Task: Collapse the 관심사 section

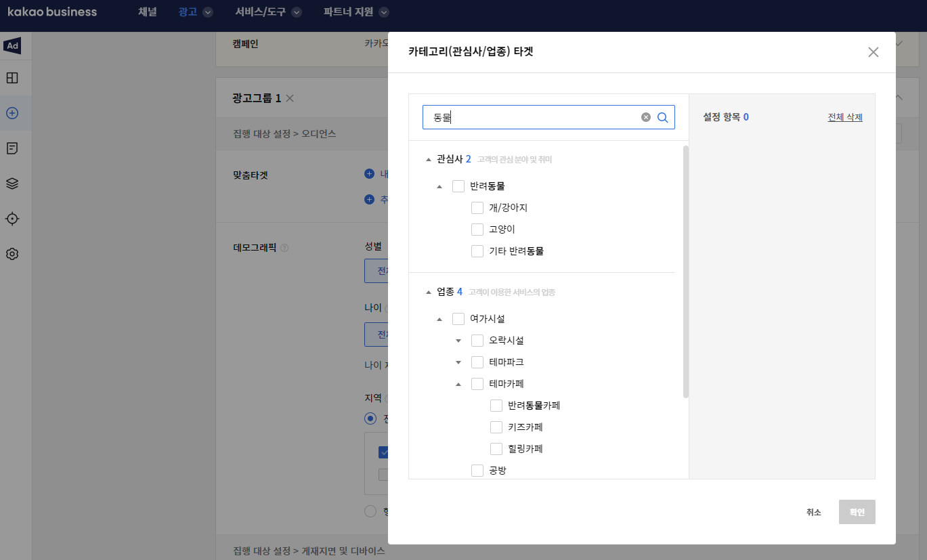Action: [428, 160]
